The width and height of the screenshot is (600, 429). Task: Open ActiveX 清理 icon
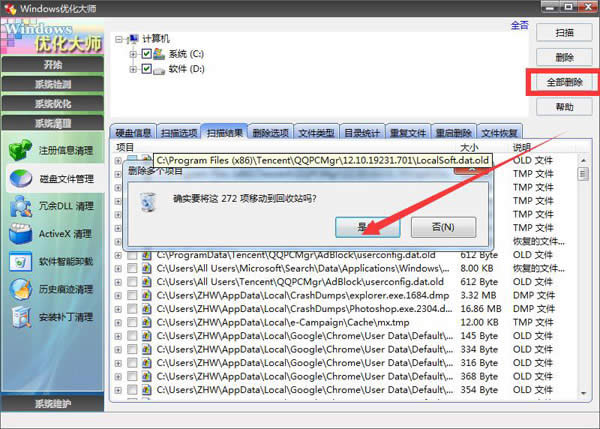click(x=20, y=233)
